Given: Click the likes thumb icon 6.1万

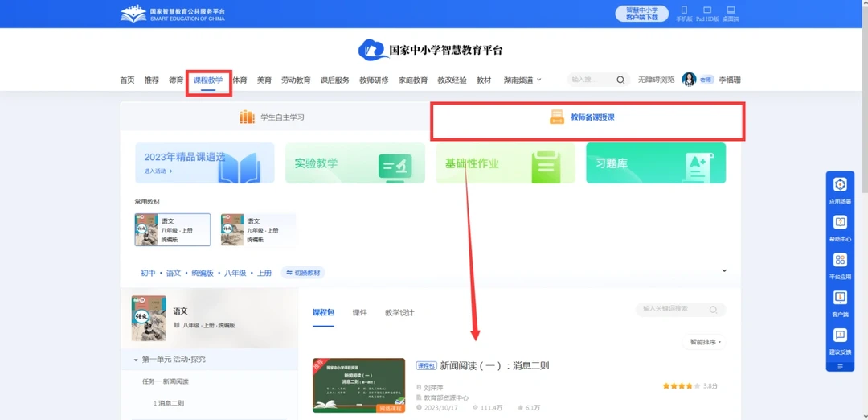Looking at the screenshot, I should (520, 407).
